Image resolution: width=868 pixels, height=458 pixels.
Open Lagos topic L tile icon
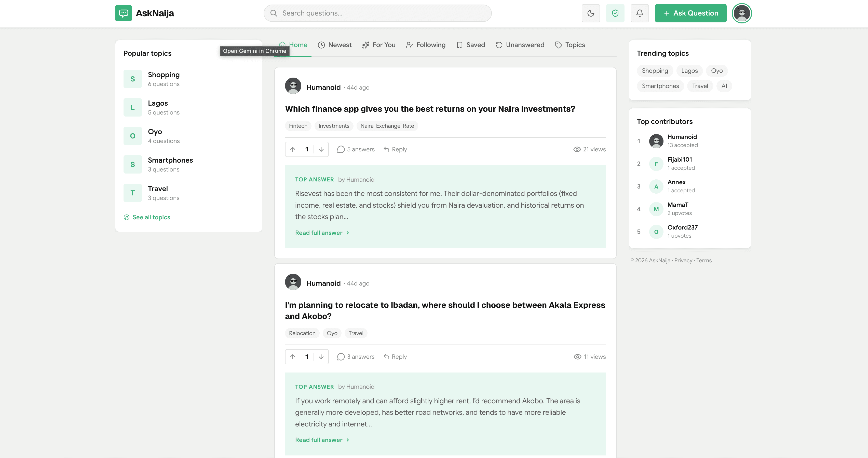pos(132,107)
